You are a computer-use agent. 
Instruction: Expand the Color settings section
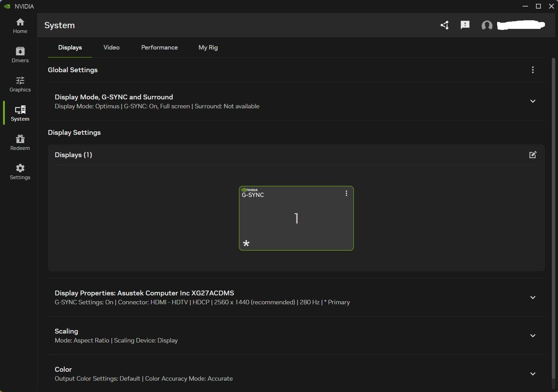(x=533, y=374)
